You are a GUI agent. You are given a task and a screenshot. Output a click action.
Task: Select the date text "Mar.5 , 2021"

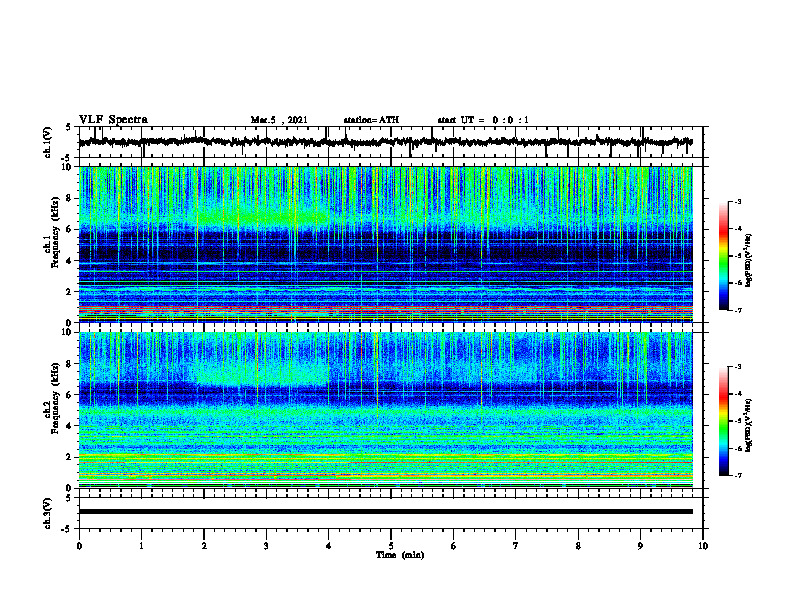[279, 120]
